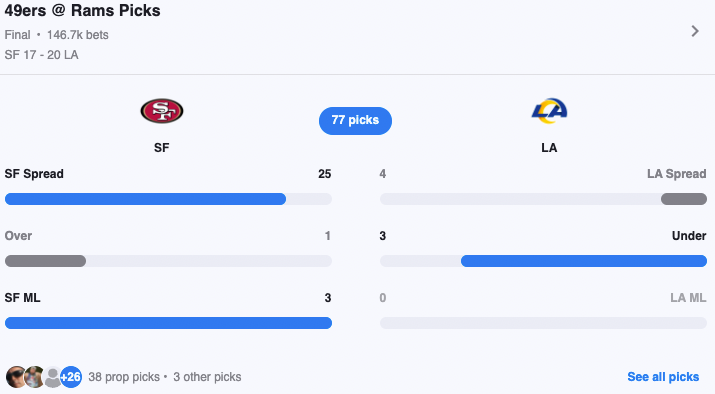Click the SF Spread blue bar
The width and height of the screenshot is (715, 394).
168,199
